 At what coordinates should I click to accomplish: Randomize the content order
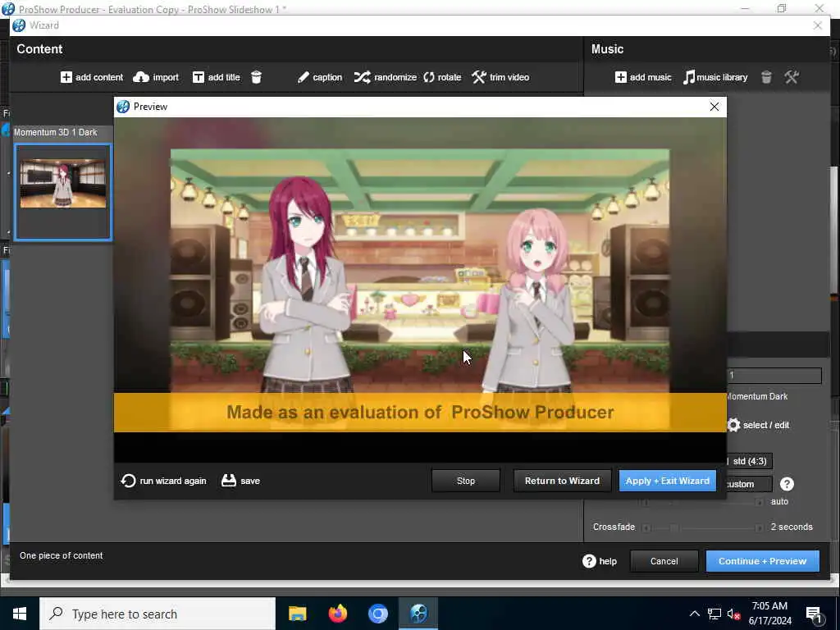click(x=386, y=77)
